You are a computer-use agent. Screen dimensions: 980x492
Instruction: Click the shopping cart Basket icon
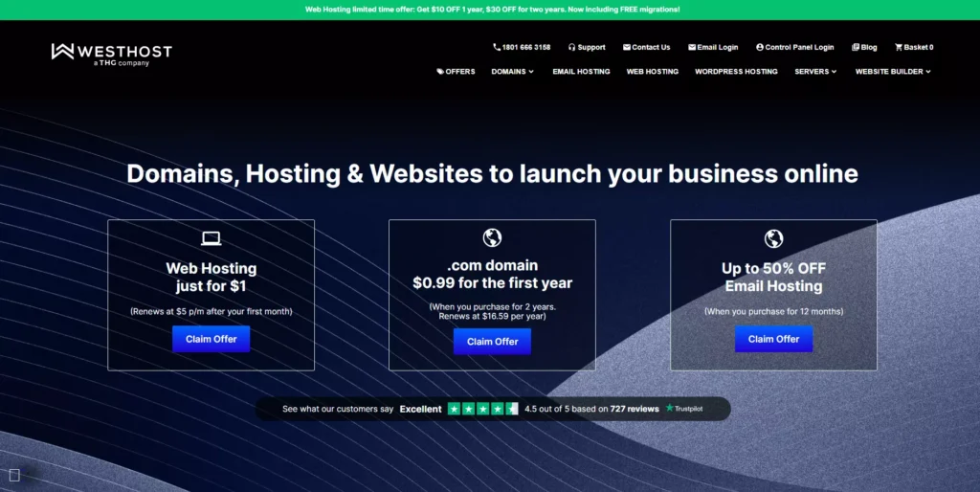tap(899, 47)
